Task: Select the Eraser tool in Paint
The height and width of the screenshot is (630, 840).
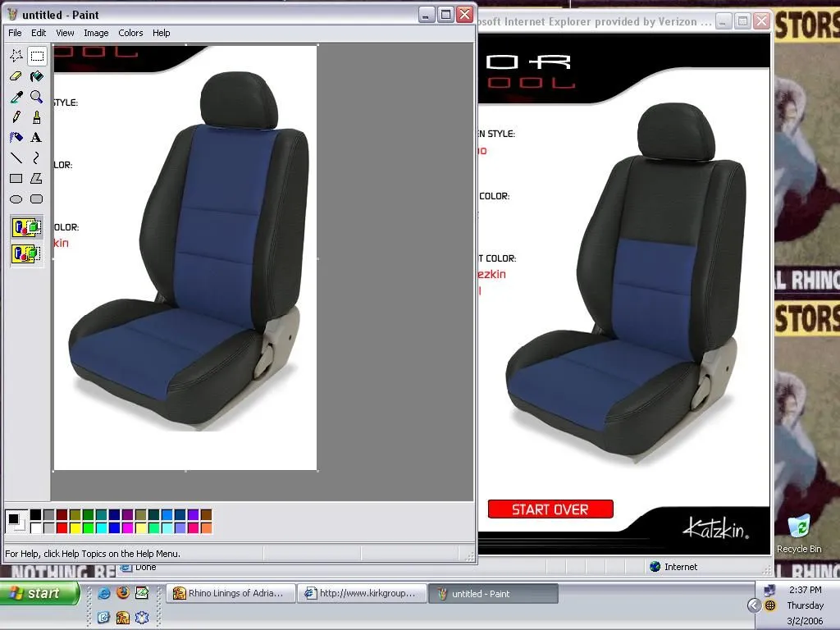Action: 16,76
